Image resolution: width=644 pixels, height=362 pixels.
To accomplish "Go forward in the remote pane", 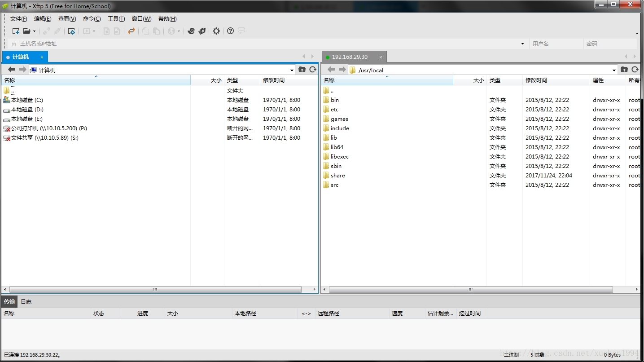I will 342,70.
